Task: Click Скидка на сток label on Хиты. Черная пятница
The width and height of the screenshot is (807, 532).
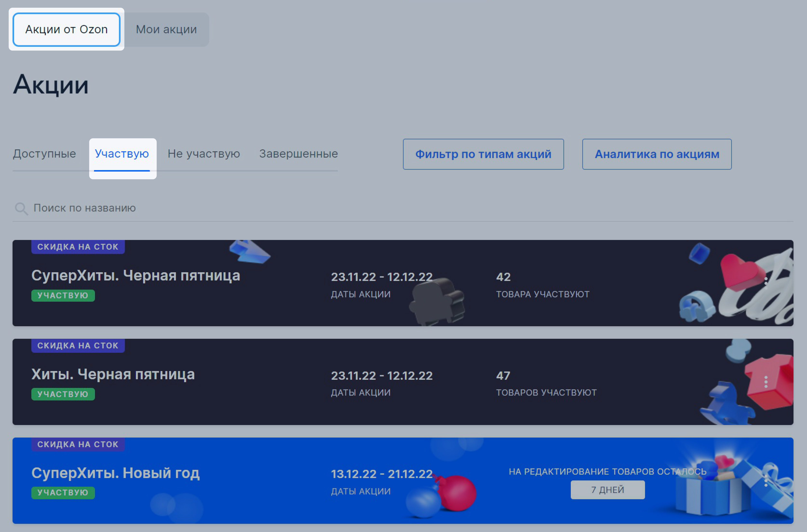Action: click(78, 345)
